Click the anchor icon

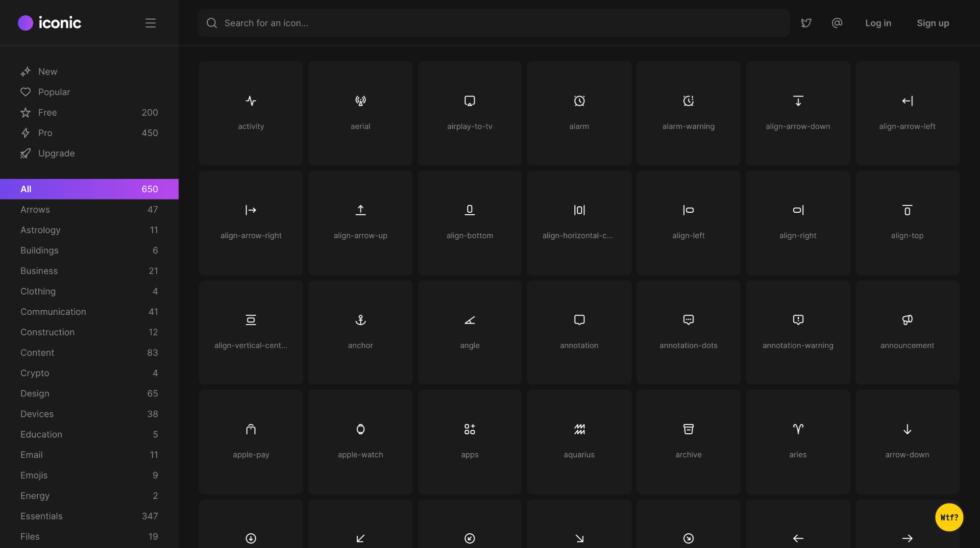pyautogui.click(x=360, y=319)
